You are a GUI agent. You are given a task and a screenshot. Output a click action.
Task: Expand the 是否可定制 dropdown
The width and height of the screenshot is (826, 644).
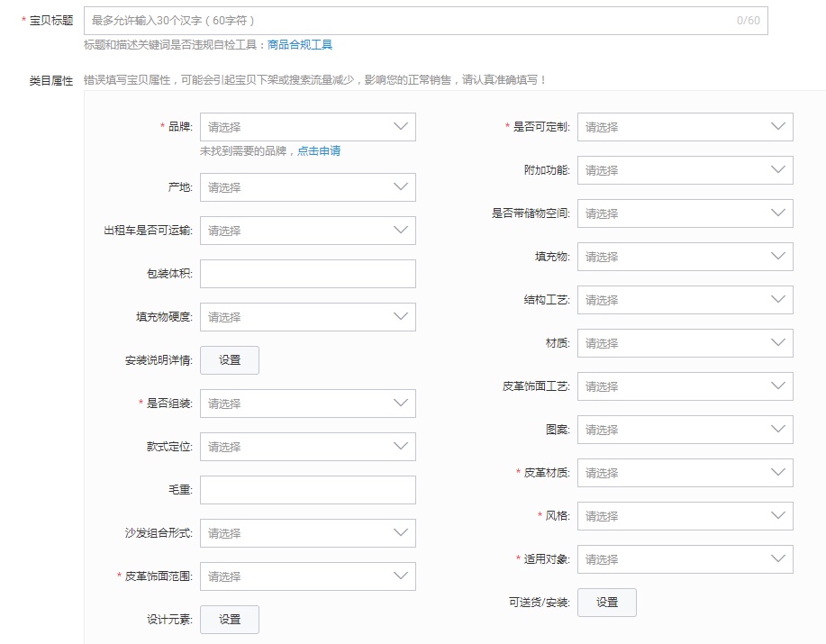coord(685,127)
